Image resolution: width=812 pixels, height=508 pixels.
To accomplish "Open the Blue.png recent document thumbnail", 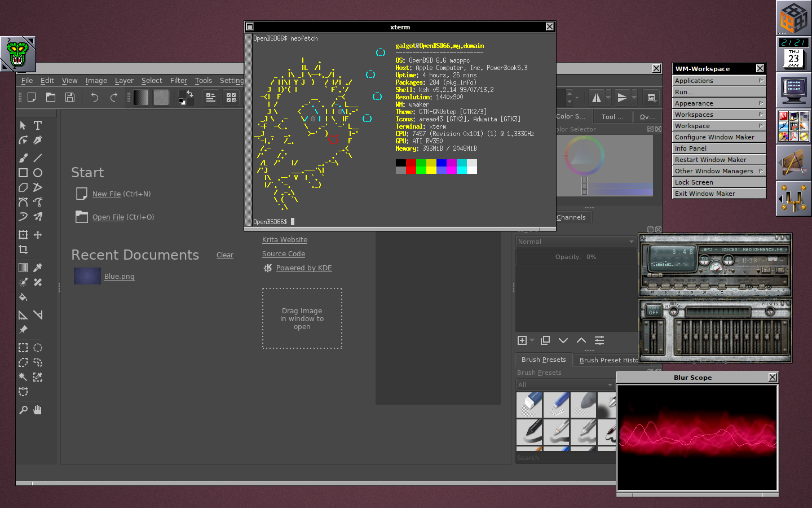I will tap(87, 276).
